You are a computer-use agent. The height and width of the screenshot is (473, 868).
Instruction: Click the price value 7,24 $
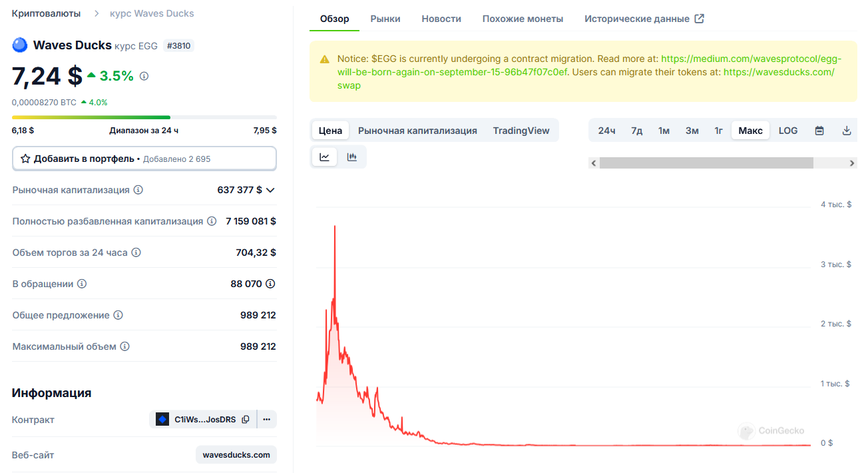(x=47, y=76)
